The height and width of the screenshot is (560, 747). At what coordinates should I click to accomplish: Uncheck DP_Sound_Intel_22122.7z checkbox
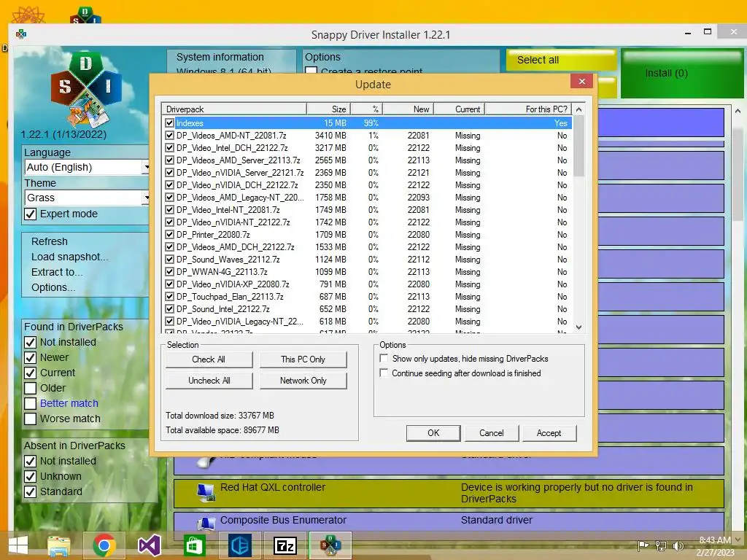coord(169,308)
